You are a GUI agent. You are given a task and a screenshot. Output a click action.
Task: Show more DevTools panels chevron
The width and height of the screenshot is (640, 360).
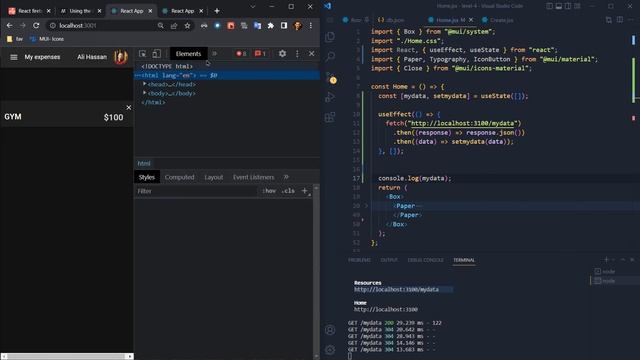[215, 54]
